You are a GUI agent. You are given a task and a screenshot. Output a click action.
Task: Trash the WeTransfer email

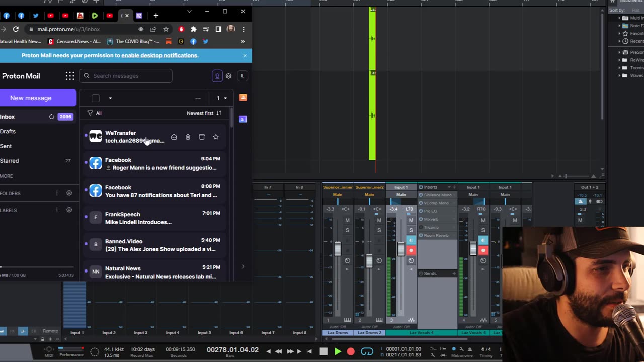click(x=188, y=137)
